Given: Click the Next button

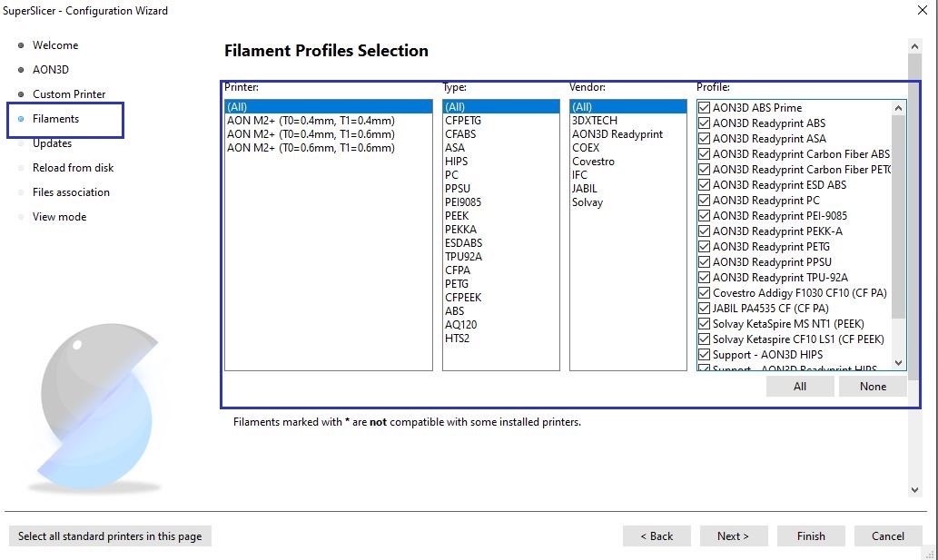Looking at the screenshot, I should [733, 536].
